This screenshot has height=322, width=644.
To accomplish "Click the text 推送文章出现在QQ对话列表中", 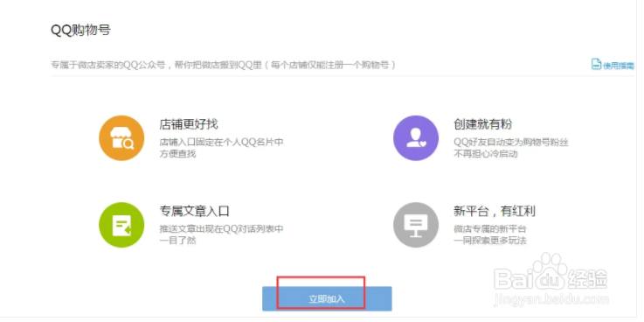I will (x=221, y=229).
